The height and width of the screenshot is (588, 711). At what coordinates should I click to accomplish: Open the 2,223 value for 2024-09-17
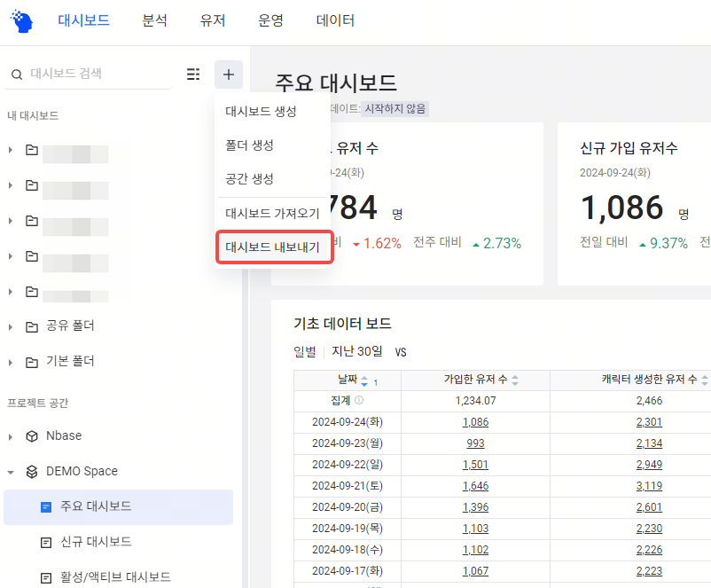(x=649, y=572)
